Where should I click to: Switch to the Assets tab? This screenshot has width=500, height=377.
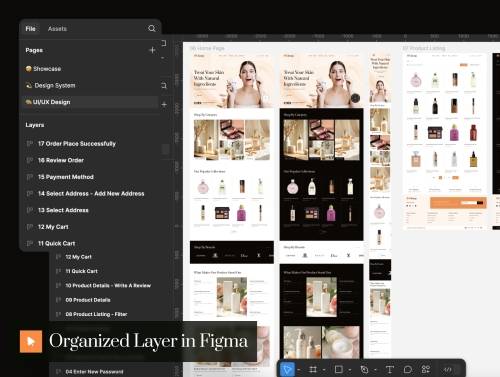pyautogui.click(x=57, y=29)
